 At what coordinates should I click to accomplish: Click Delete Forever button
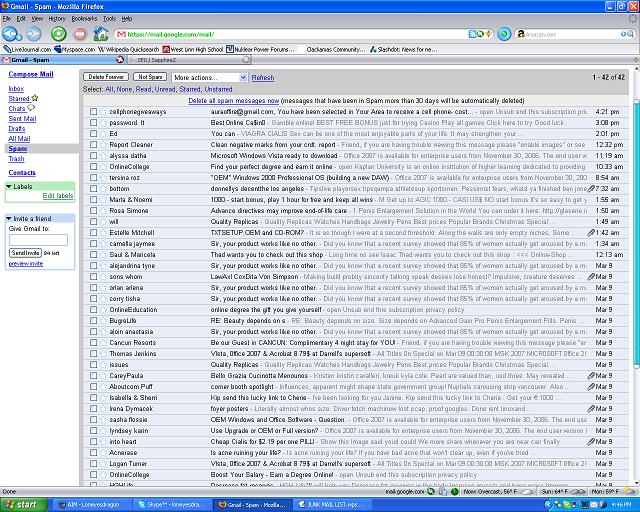(x=106, y=77)
